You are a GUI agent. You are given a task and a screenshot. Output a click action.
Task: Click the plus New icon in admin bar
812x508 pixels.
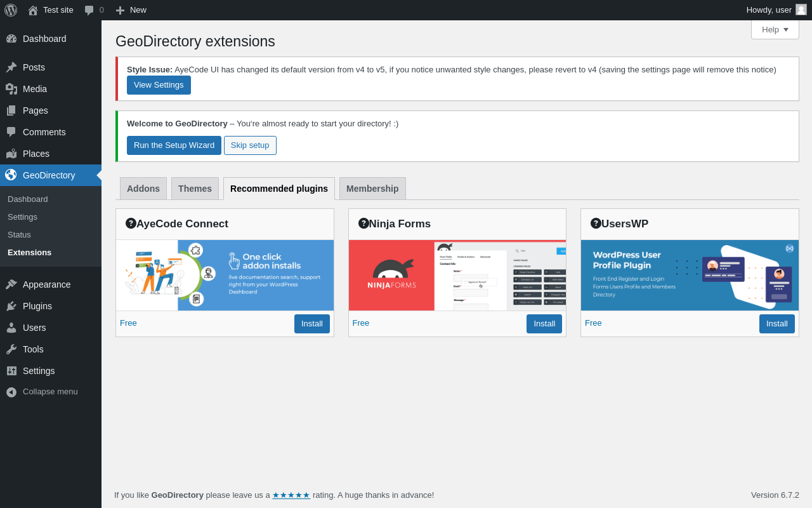tap(120, 10)
